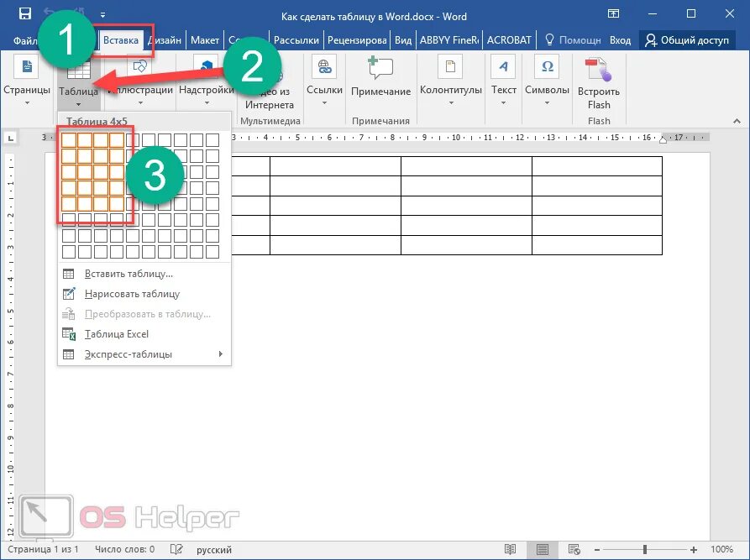Open the Колонтитулы header footer dropdown

pyautogui.click(x=450, y=81)
